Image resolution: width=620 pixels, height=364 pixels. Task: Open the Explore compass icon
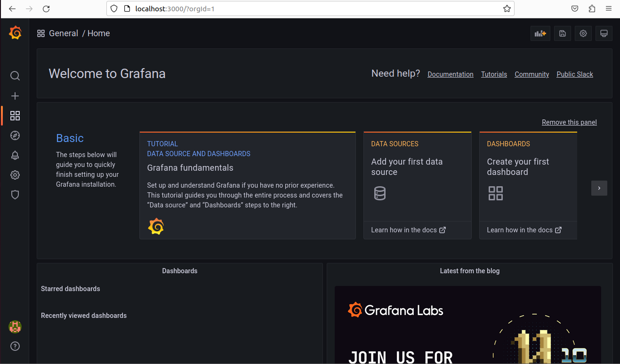[x=15, y=135]
